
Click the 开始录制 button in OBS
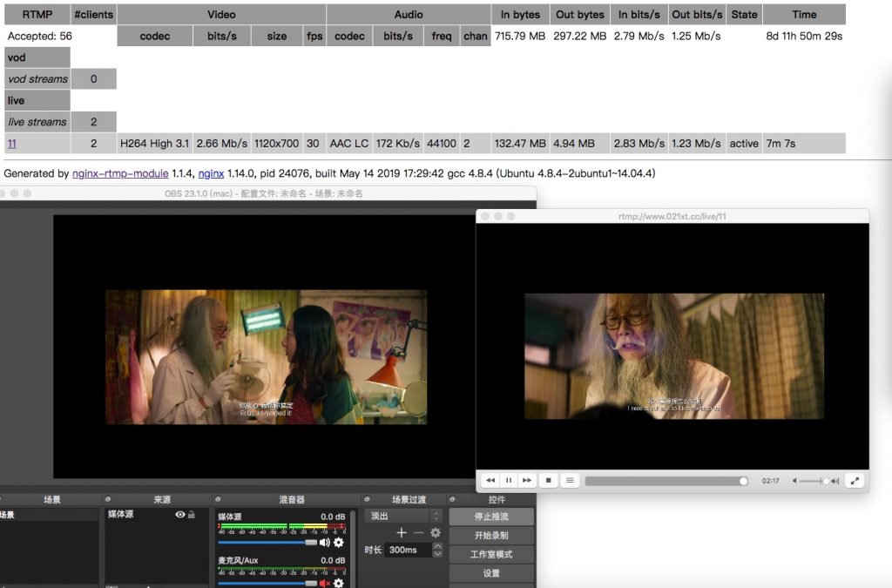[491, 535]
